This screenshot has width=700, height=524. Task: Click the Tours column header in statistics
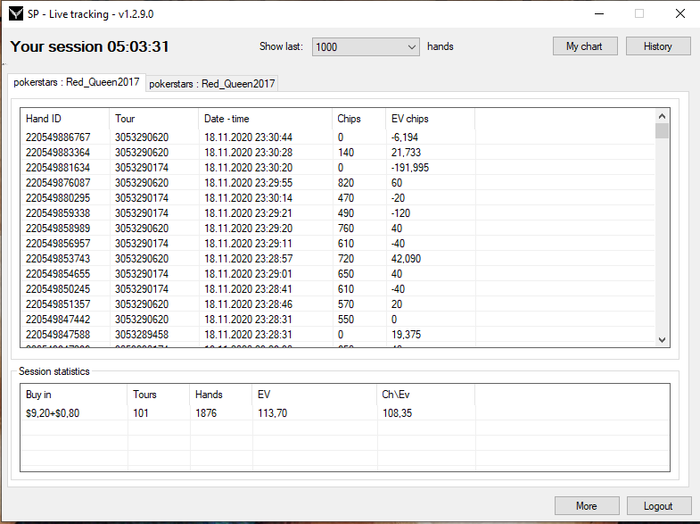pyautogui.click(x=158, y=395)
